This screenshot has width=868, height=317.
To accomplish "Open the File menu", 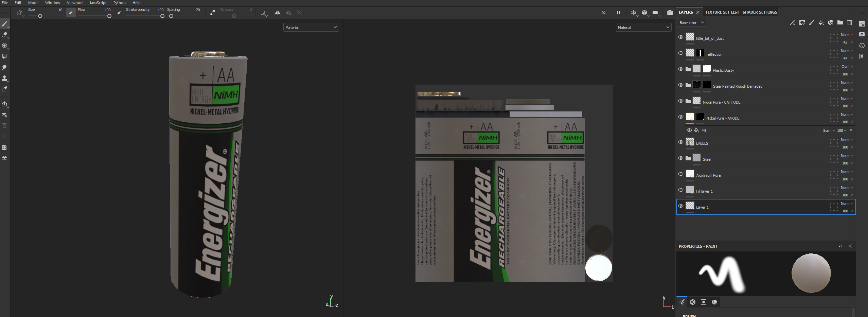I will [x=5, y=3].
